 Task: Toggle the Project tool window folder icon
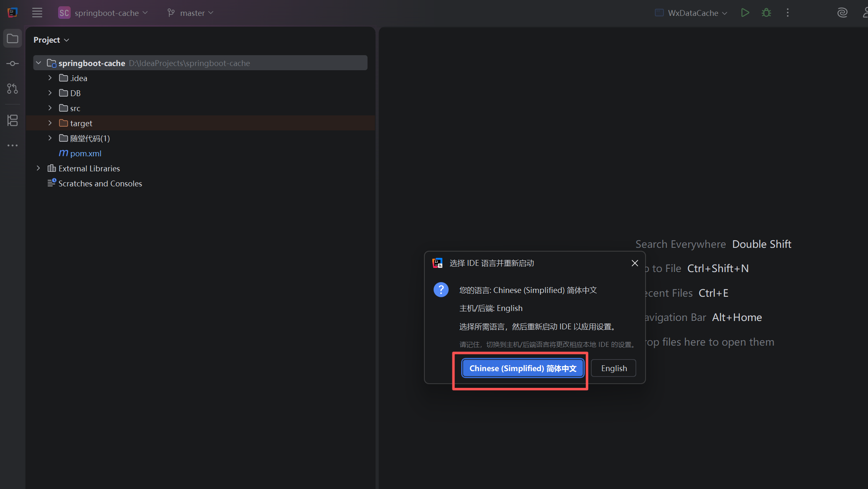[x=13, y=38]
